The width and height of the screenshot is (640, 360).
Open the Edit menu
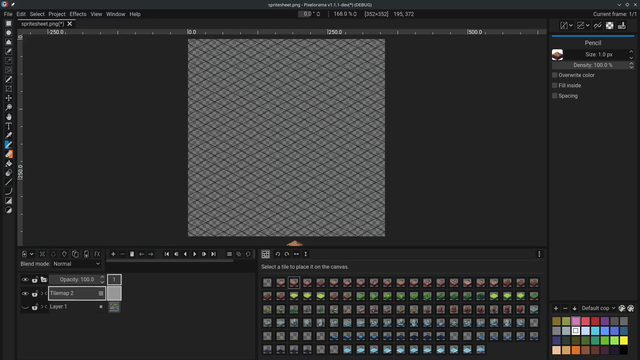(x=21, y=14)
